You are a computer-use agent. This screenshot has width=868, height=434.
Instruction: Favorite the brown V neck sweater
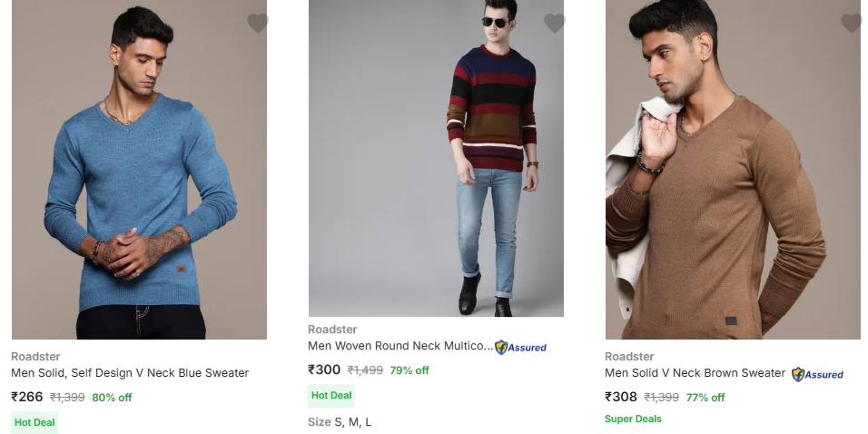tap(852, 24)
